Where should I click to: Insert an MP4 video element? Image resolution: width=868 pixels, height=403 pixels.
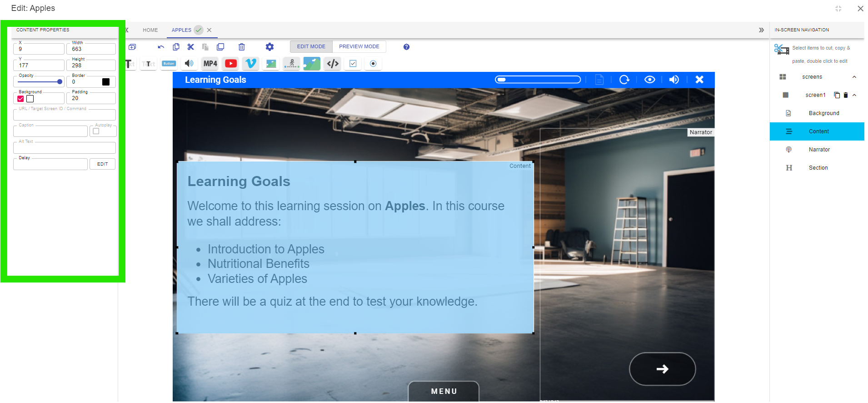pyautogui.click(x=210, y=64)
